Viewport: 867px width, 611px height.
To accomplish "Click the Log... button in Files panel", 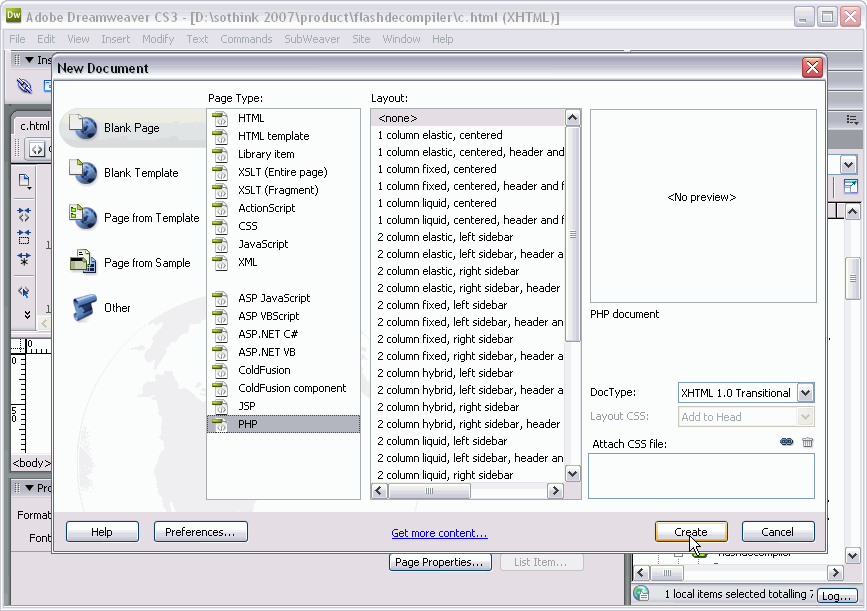I will [x=837, y=596].
